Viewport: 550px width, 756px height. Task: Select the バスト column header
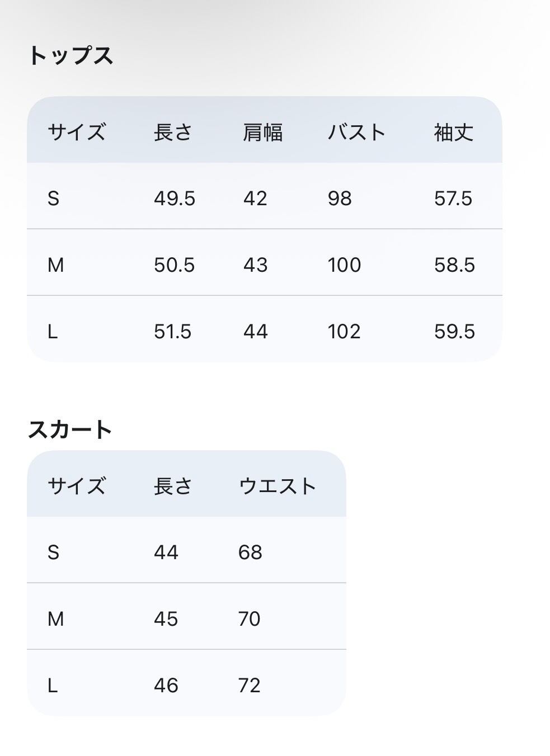click(x=357, y=133)
